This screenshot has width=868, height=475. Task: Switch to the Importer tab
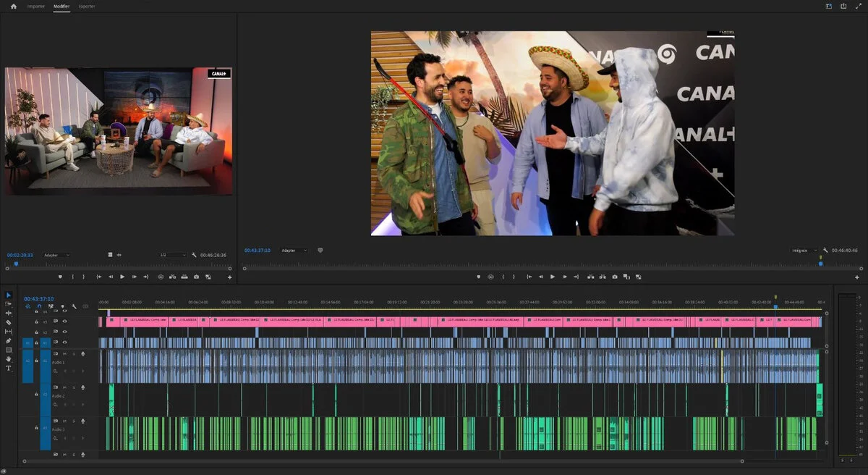pos(35,7)
